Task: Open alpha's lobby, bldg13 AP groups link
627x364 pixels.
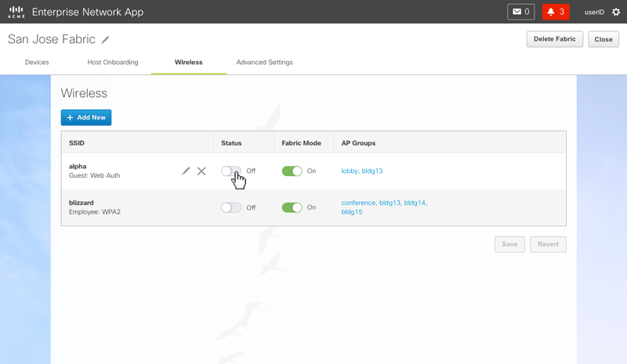Action: pos(361,171)
